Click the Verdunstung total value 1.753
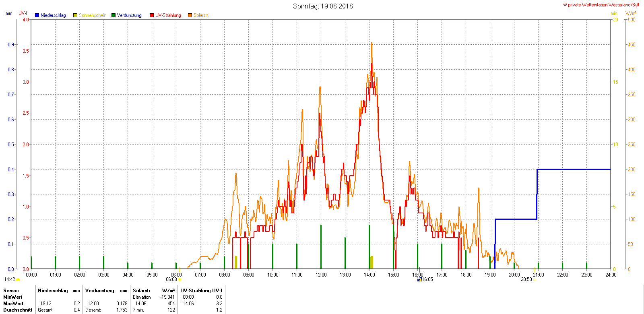 [122, 310]
